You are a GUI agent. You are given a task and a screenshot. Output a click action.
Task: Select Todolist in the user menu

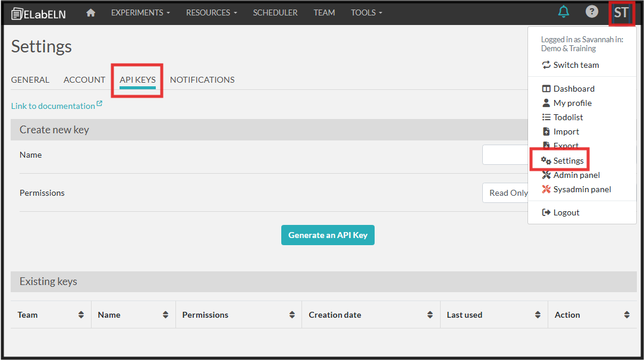tap(568, 117)
